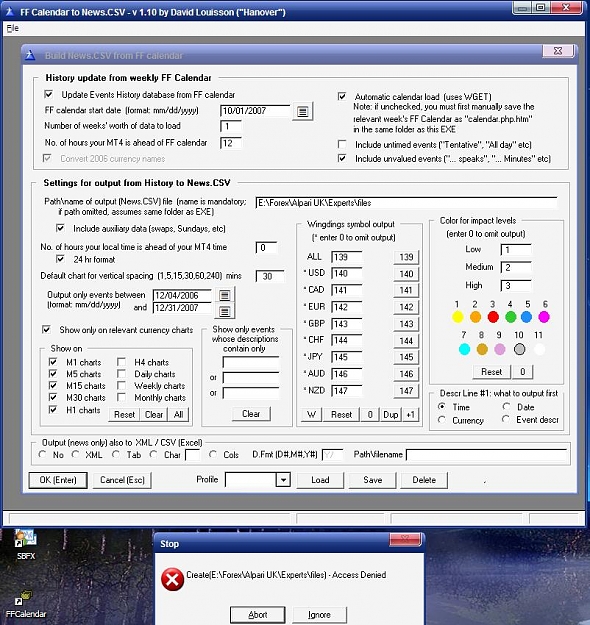Click Clear button under description filters

[251, 414]
